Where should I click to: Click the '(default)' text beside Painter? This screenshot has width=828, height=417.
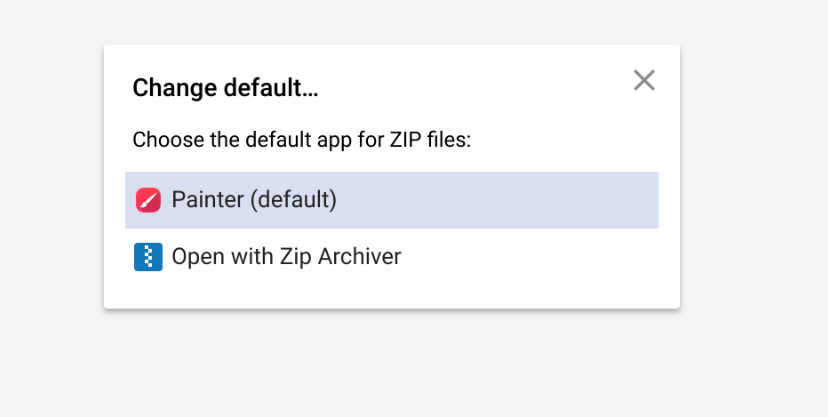(292, 200)
